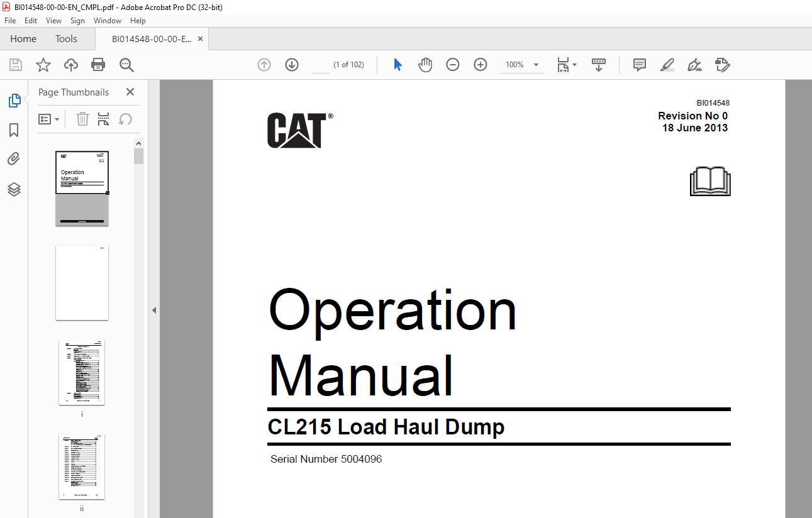Zoom out with the minus circle
812x518 pixels.
(453, 65)
